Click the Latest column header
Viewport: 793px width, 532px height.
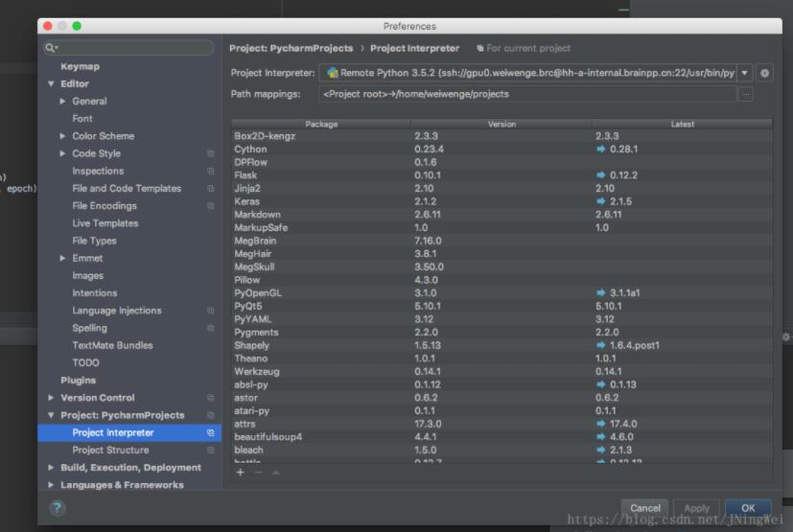[682, 125]
